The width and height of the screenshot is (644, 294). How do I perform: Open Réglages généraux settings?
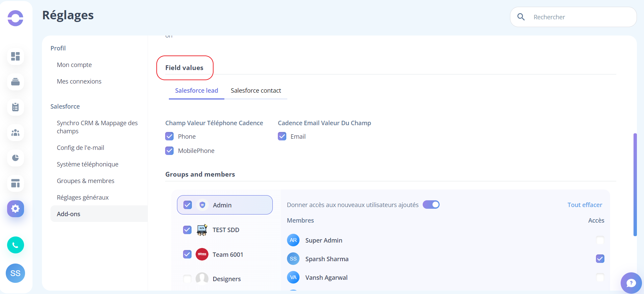click(x=83, y=197)
